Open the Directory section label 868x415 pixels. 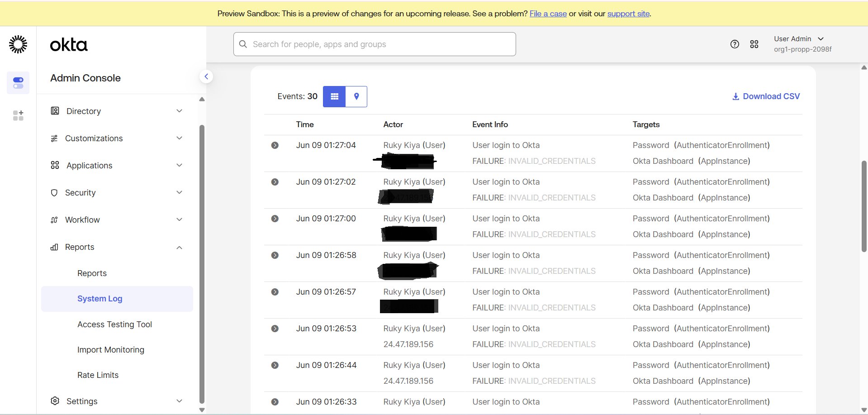click(x=84, y=111)
